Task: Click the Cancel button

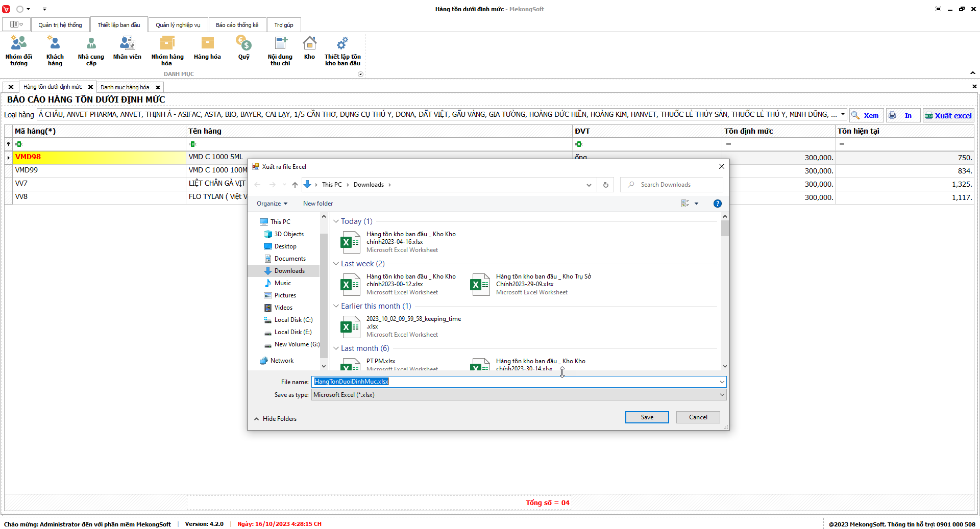Action: tap(698, 417)
